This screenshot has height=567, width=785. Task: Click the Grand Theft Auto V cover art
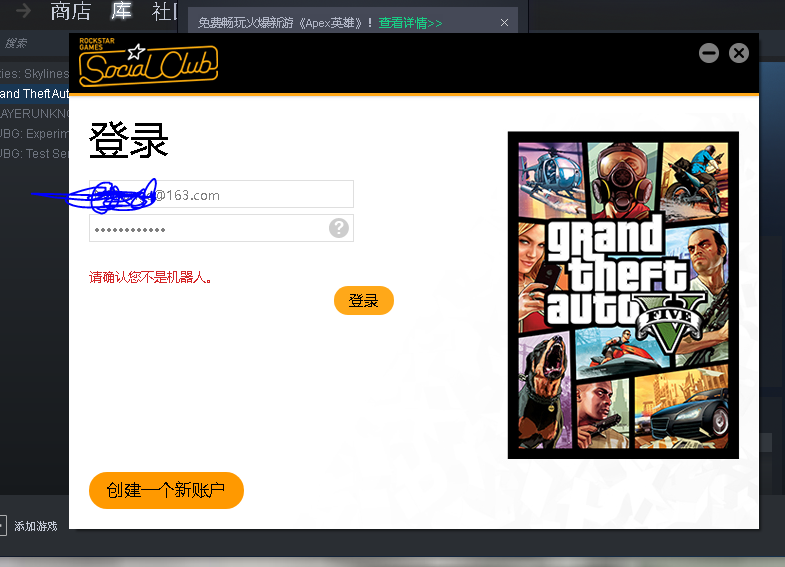tap(623, 295)
